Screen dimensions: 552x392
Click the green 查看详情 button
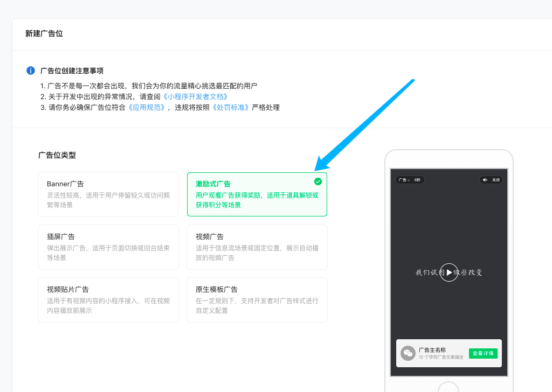point(483,353)
